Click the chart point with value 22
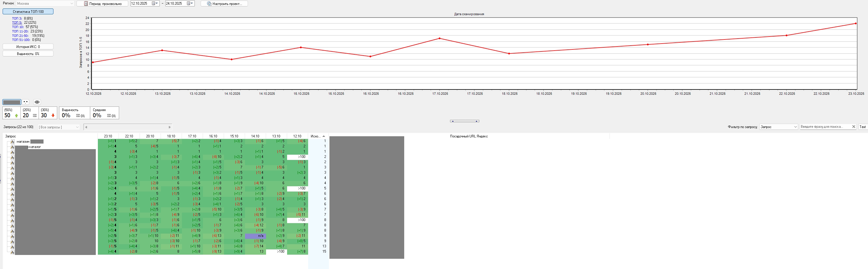This screenshot has height=269, width=868. point(855,24)
